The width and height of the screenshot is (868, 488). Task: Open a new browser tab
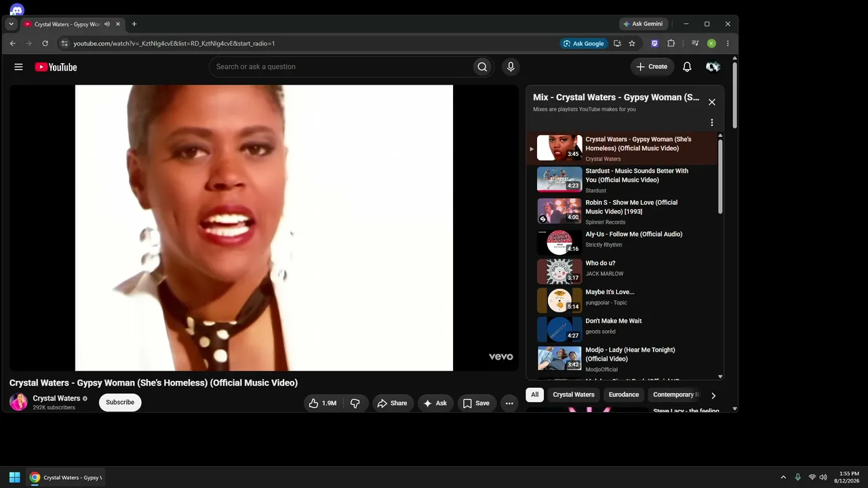(134, 24)
